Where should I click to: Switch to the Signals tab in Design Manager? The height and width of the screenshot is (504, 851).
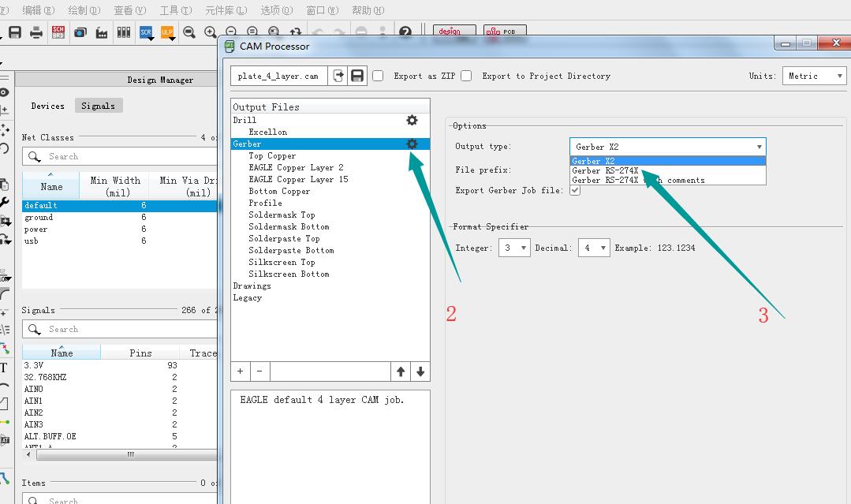98,106
